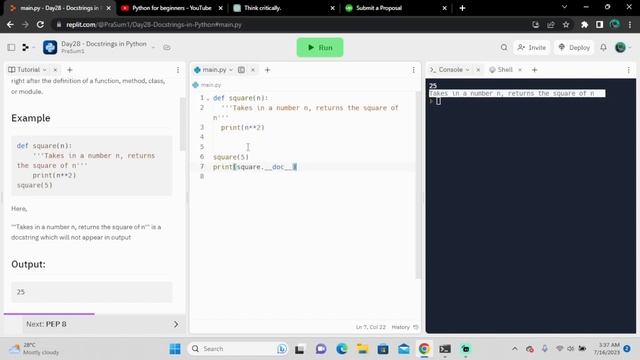Open the weather widget on taskbar

click(35, 349)
